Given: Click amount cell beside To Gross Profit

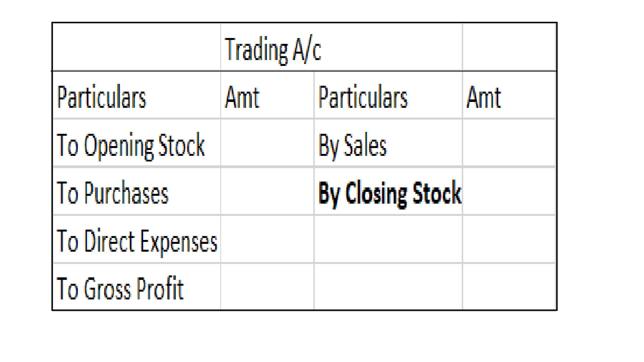Looking at the screenshot, I should coord(267,287).
